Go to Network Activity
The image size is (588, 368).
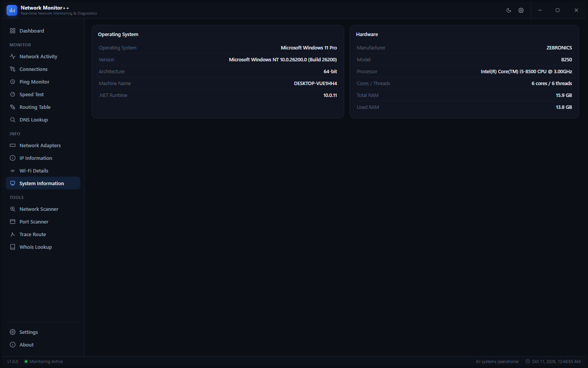point(43,56)
